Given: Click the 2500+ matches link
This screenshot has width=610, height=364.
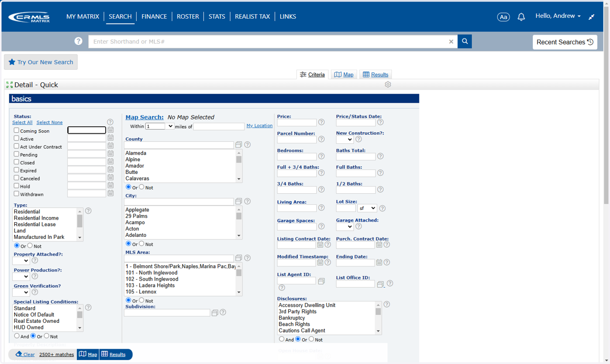Looking at the screenshot, I should (56, 354).
